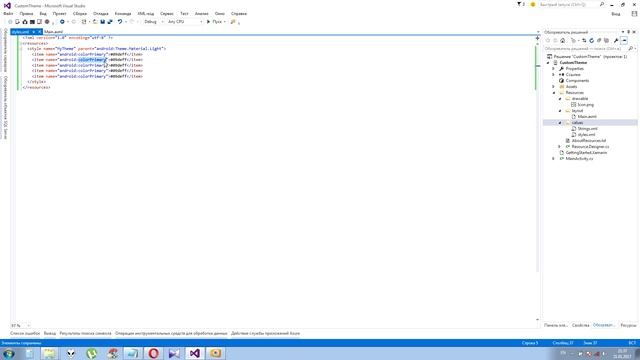Image resolution: width=640 pixels, height=360 pixels.
Task: Select AboutResources.txt file
Action: (x=589, y=140)
